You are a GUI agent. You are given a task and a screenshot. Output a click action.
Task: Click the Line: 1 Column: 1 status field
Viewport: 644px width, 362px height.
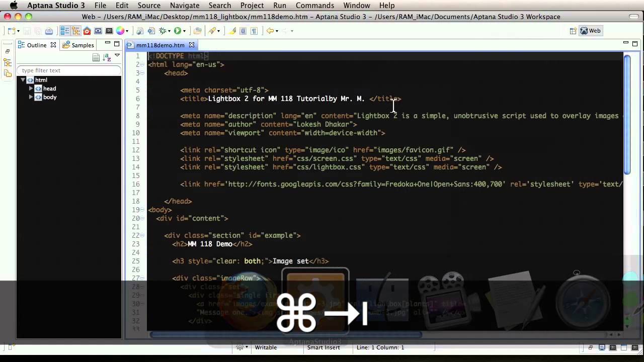380,347
